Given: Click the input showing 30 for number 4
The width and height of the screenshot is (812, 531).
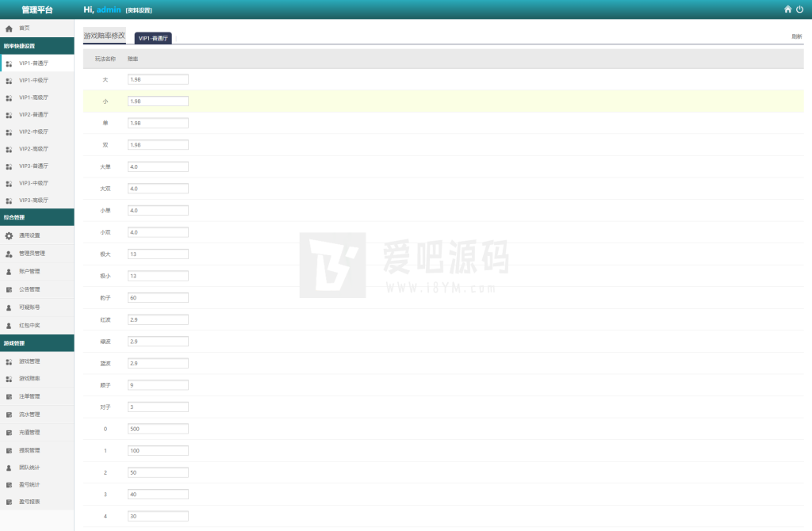Looking at the screenshot, I should [158, 516].
